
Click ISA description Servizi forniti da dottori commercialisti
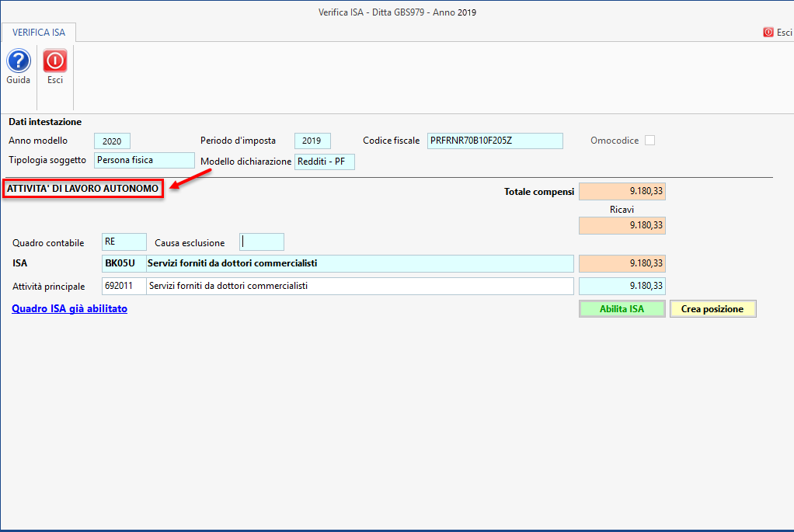(x=360, y=264)
